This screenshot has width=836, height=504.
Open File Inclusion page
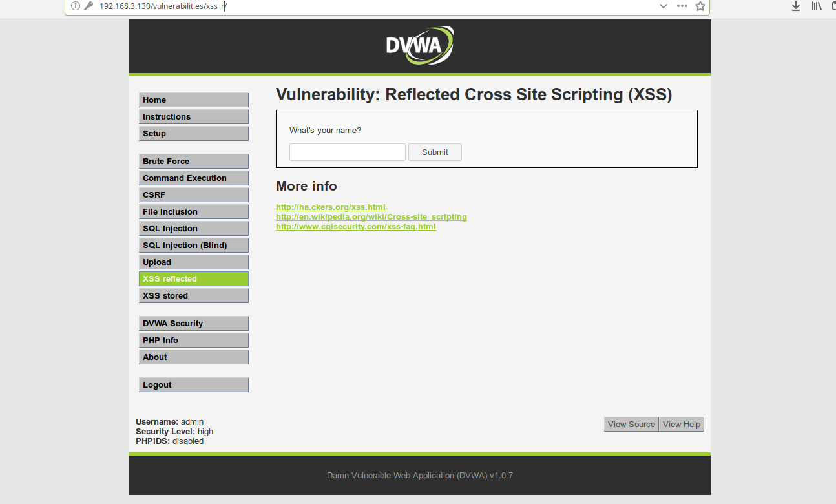coord(194,212)
